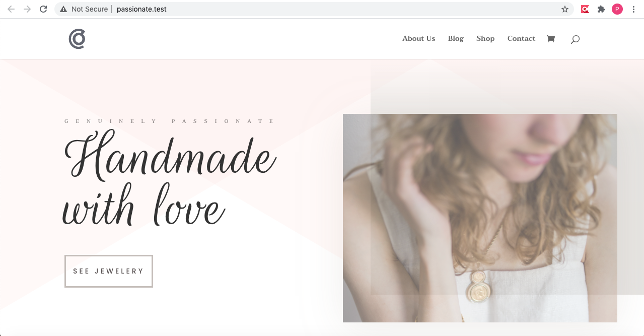Open the About Us menu item
This screenshot has height=336, width=644.
click(418, 38)
